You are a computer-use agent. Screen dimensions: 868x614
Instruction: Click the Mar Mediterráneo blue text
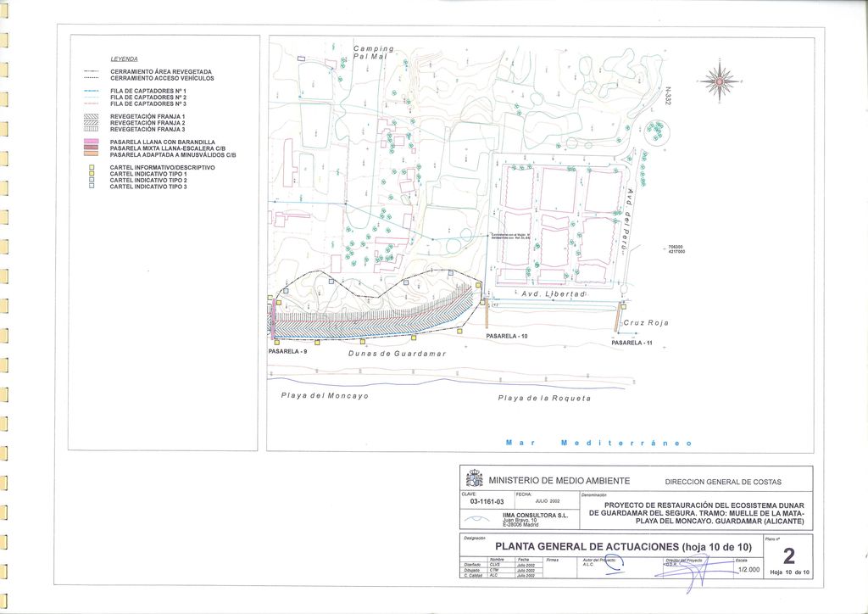pos(598,444)
